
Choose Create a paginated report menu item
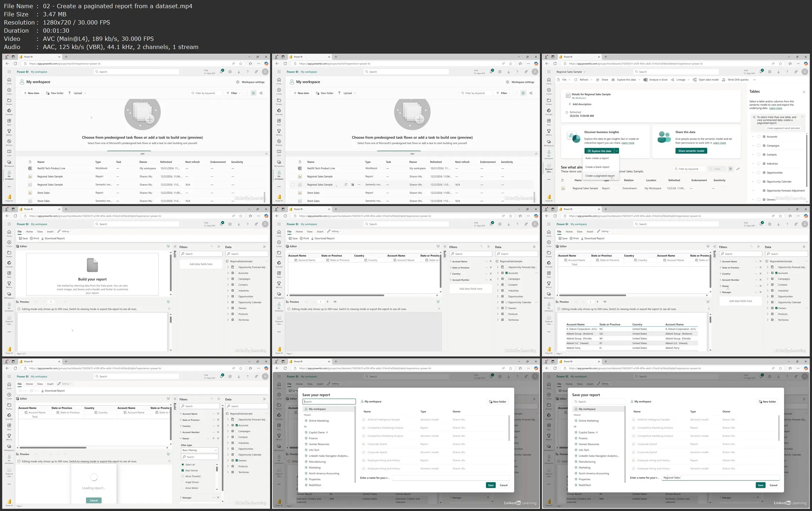600,176
